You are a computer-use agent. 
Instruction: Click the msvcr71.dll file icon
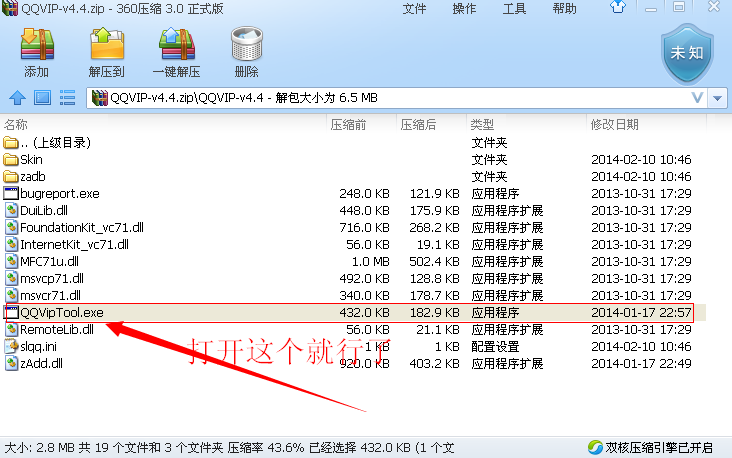pyautogui.click(x=11, y=296)
